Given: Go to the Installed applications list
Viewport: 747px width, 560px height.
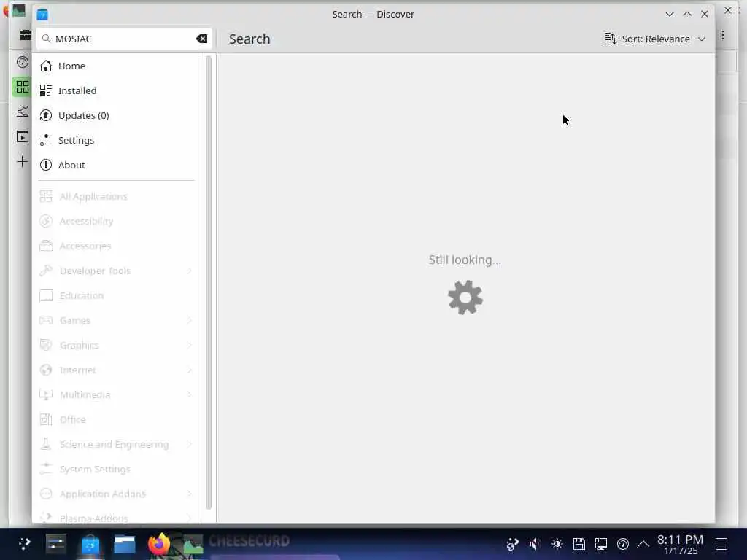Looking at the screenshot, I should [x=117, y=90].
